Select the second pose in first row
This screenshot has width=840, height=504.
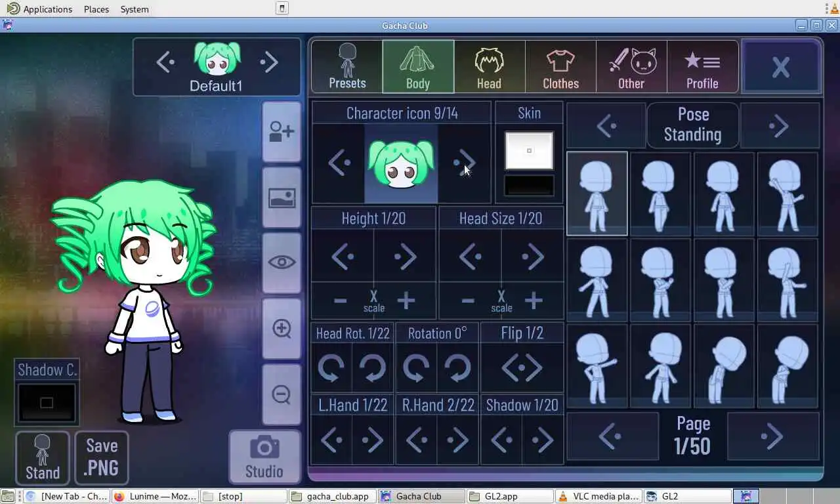[660, 194]
